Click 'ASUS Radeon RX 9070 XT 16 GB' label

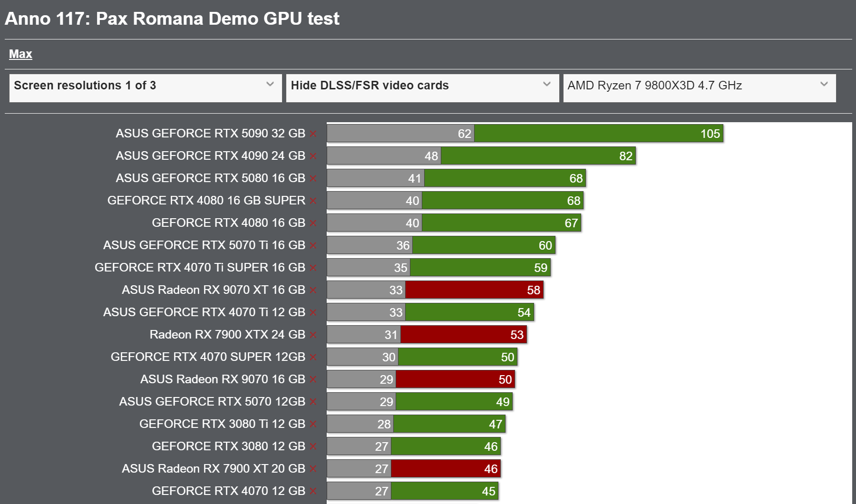214,290
